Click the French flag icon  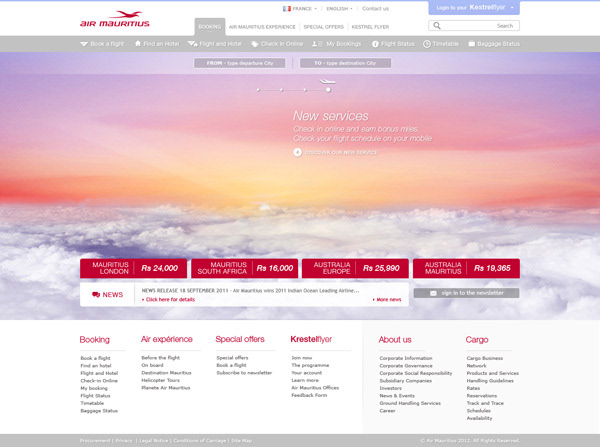point(287,8)
